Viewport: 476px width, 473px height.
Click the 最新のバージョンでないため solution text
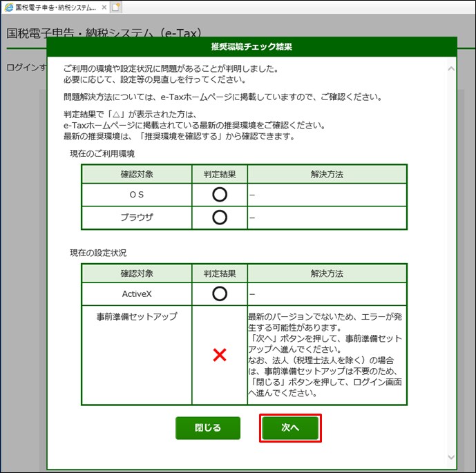point(325,355)
